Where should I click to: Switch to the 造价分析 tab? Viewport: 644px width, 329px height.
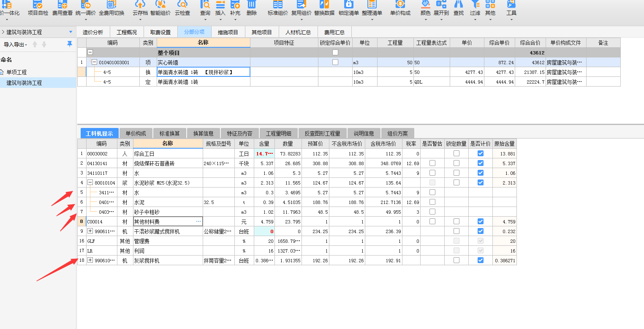[x=93, y=32]
